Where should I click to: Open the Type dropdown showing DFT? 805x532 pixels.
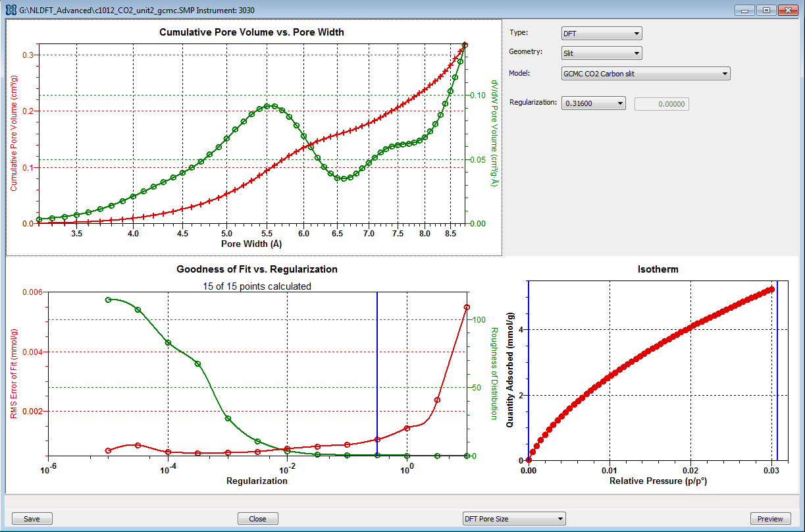[601, 34]
